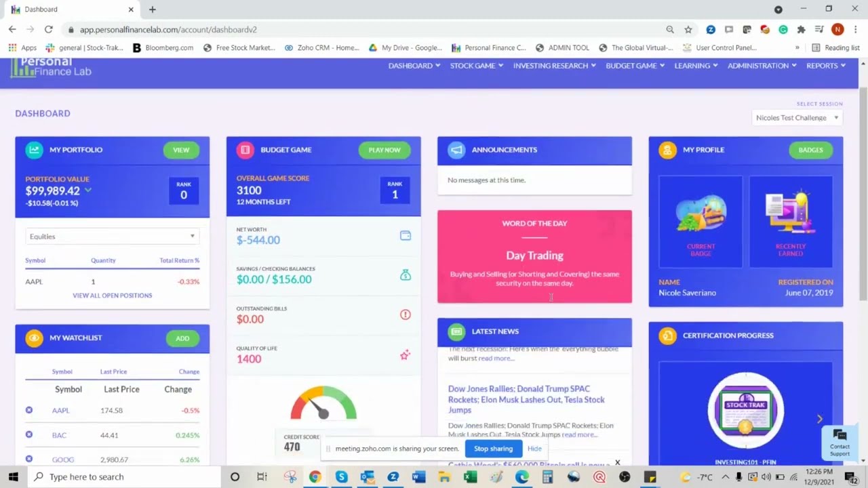868x488 pixels.
Task: Click the Quality of Life star icon
Action: (405, 354)
